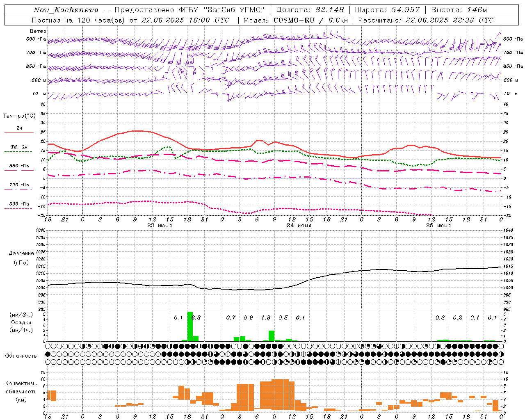
Task: Click the 6.3 precipitation amount value
Action: click(x=196, y=318)
